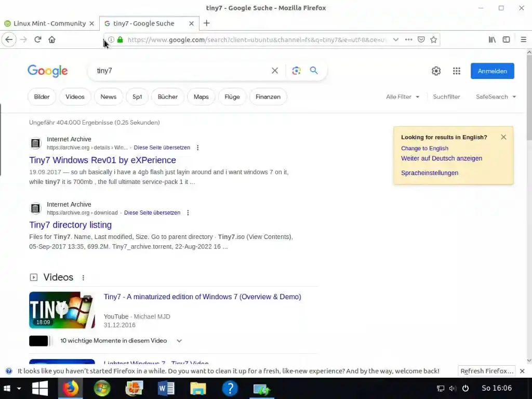532x399 pixels.
Task: Open more options beside Videos heading
Action: (83, 277)
